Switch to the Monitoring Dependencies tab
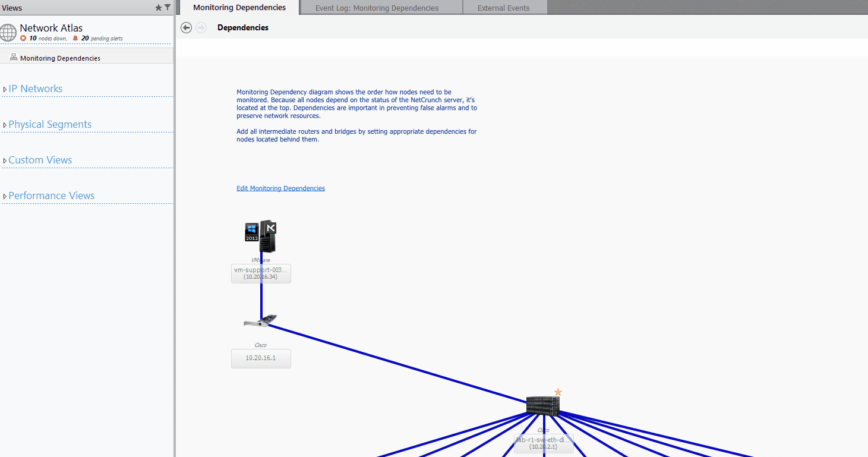This screenshot has height=457, width=868. 239,8
